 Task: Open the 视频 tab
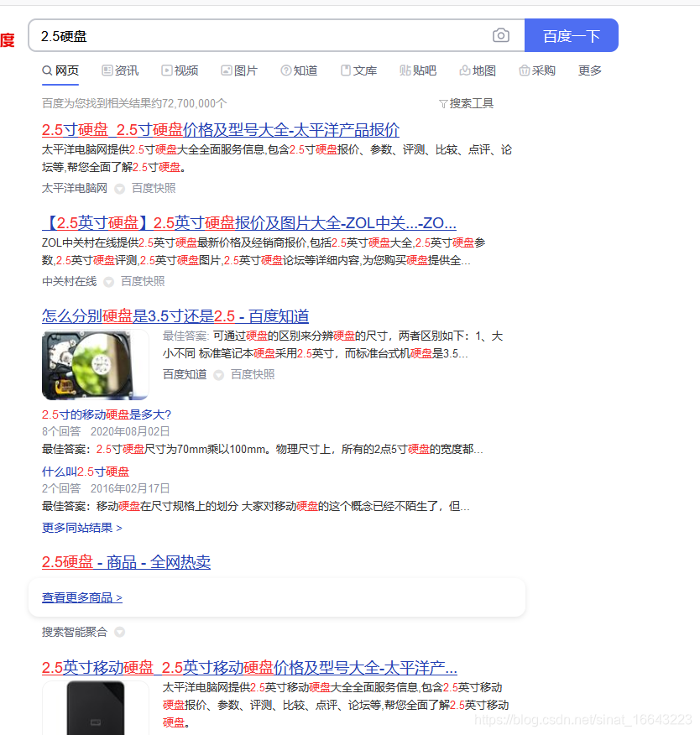click(x=180, y=70)
